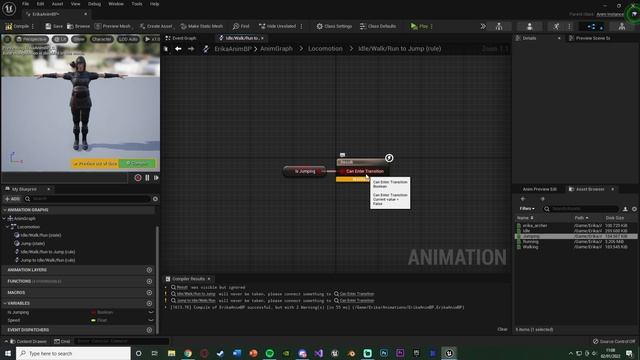
Task: Open the Edit menu
Action: tap(40, 4)
